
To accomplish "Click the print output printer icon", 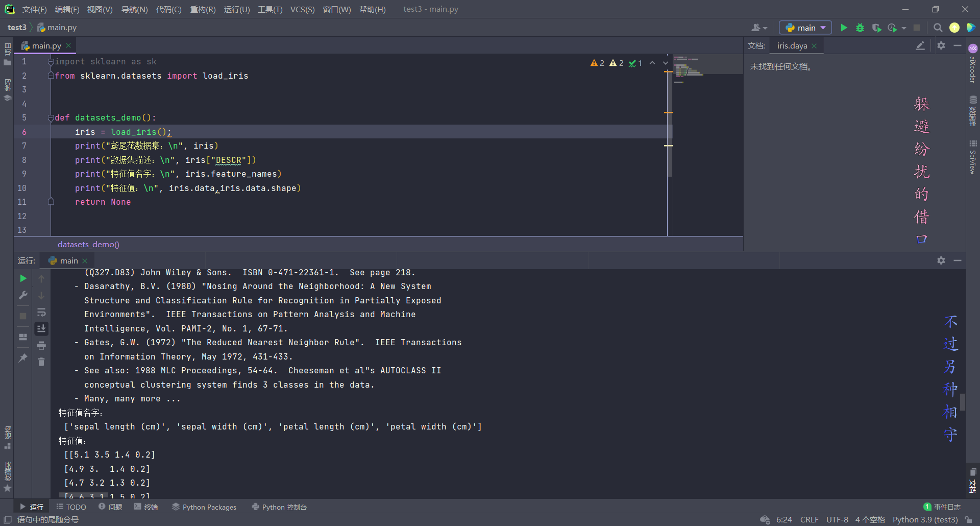I will 41,346.
